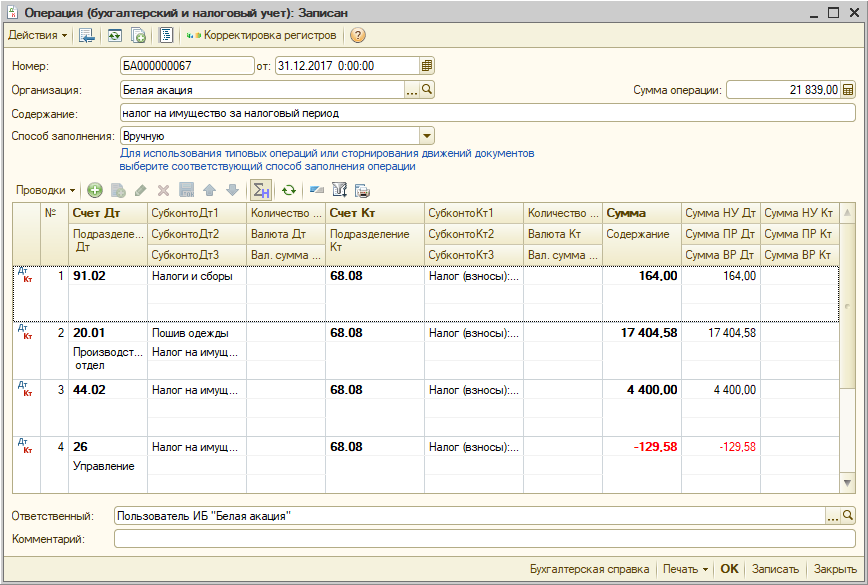Open the Проводки menu
The image size is (868, 585).
45,190
